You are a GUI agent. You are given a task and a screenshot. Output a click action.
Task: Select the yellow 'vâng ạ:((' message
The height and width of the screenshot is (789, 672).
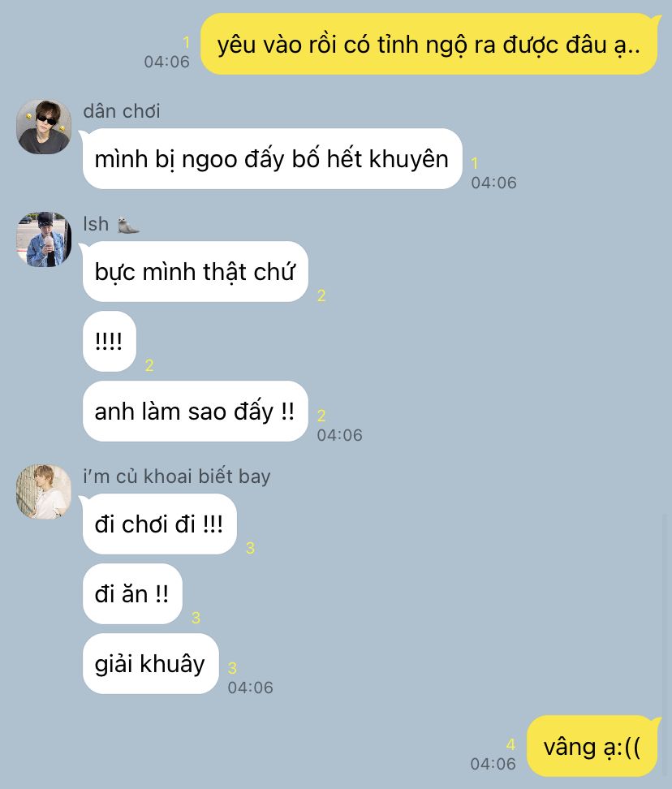[592, 747]
